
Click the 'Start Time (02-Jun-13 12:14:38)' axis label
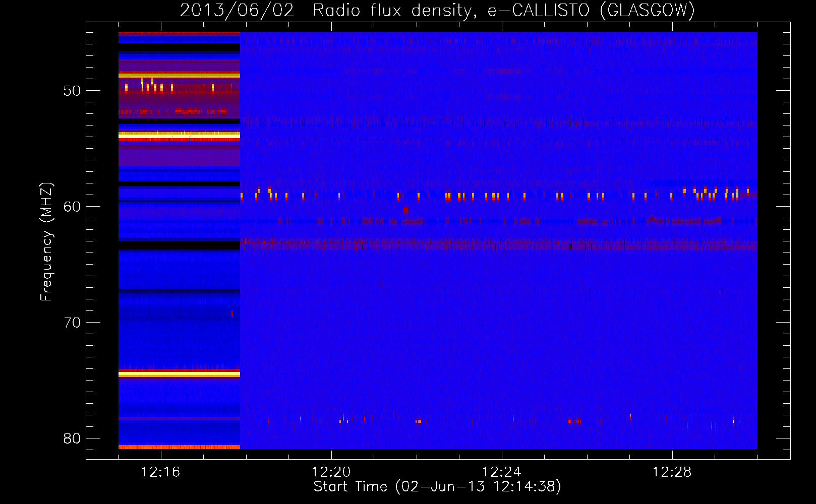(437, 487)
